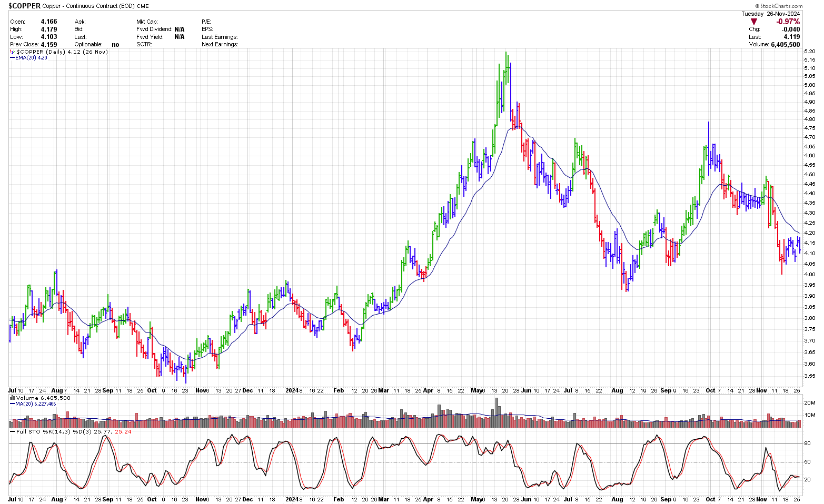The width and height of the screenshot is (824, 504).
Task: Click the Last price value 4.119
Action: 792,37
